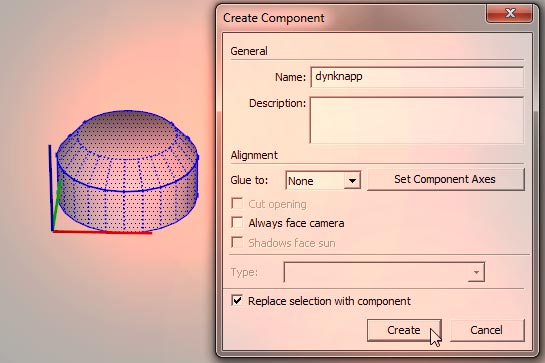
Task: Click the Set Component Axes button
Action: [x=445, y=179]
